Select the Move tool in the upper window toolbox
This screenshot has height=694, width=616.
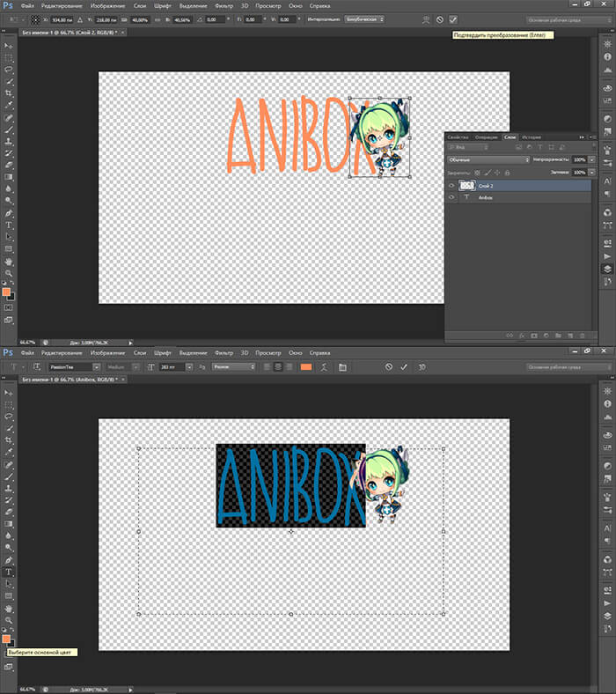10,44
